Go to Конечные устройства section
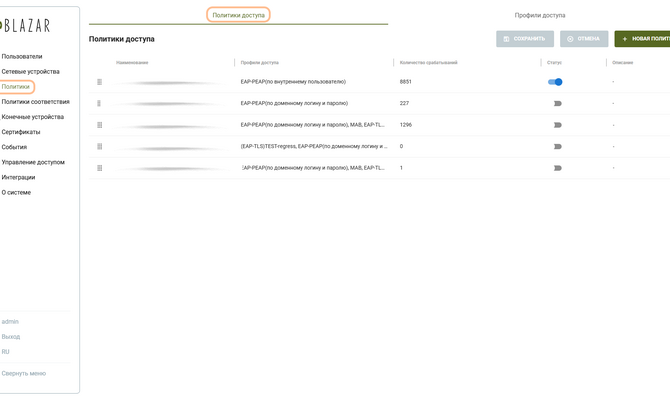The height and width of the screenshot is (400, 670). [x=32, y=117]
